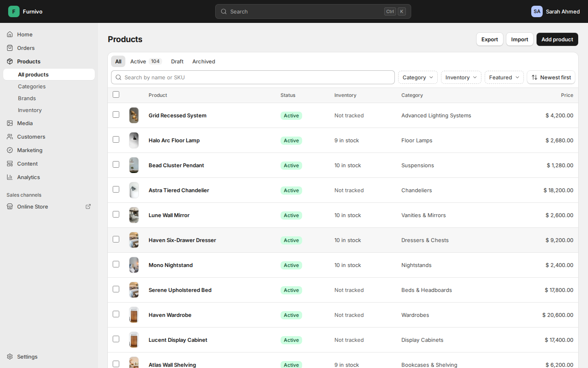588x368 pixels.
Task: Open Media via its image icon
Action: (x=10, y=123)
